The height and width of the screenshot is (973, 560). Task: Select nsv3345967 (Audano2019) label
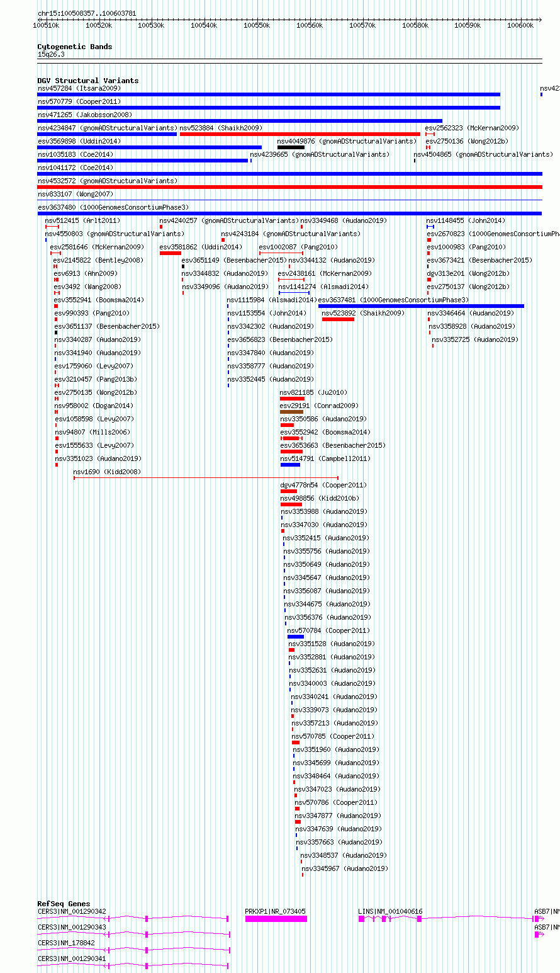[344, 868]
